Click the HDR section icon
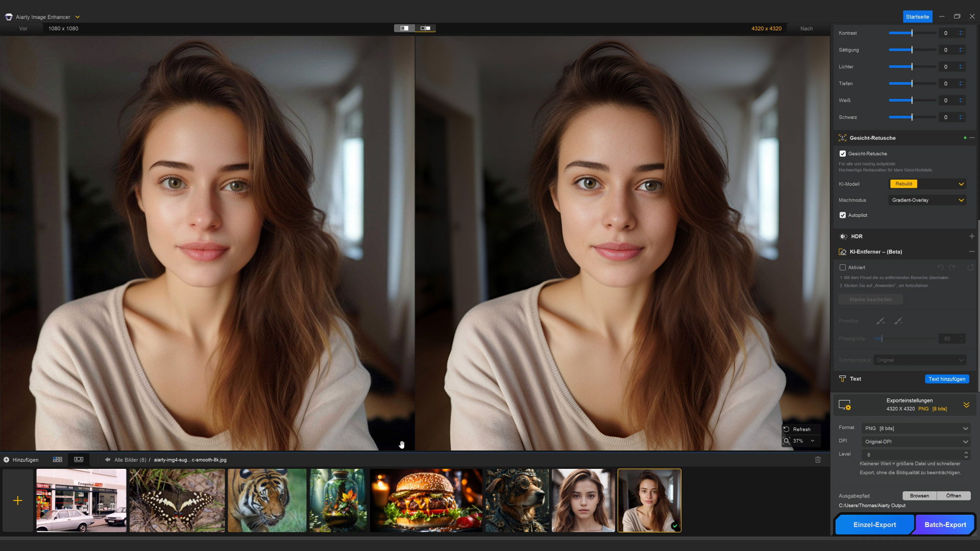This screenshot has height=551, width=980. (843, 237)
